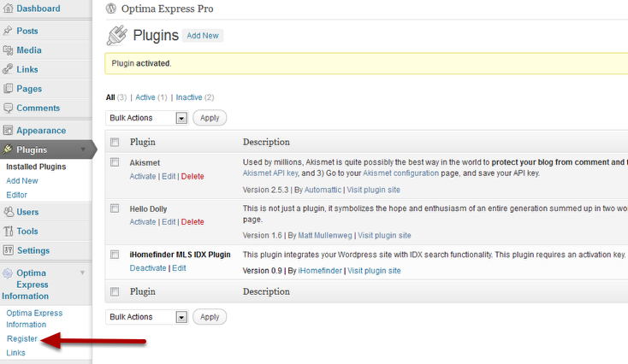Click the Tools icon in sidebar

point(8,232)
